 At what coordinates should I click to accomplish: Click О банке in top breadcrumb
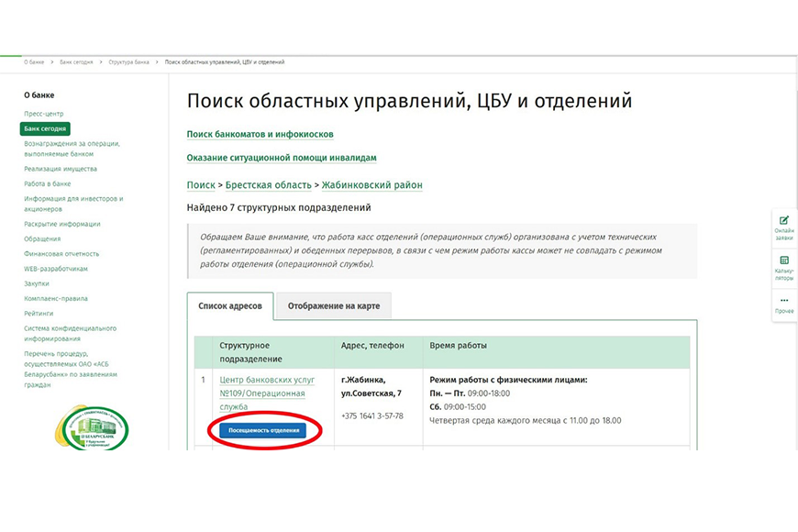point(35,62)
